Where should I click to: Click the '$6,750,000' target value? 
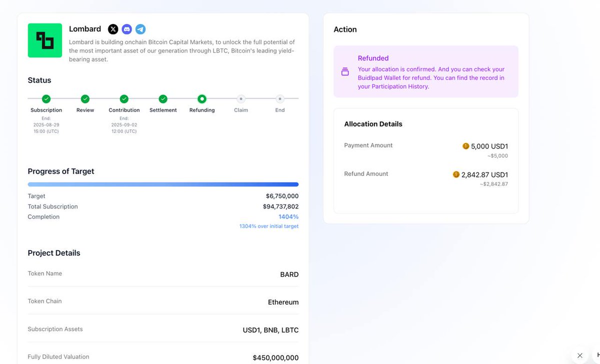282,196
